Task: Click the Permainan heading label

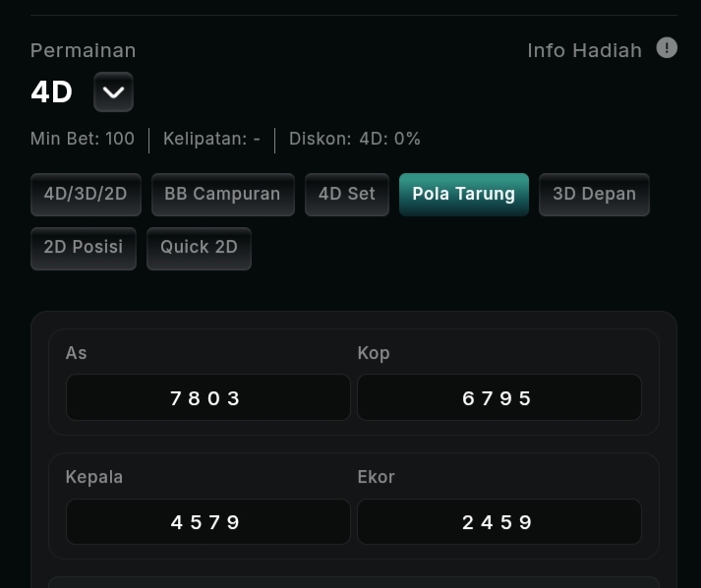Action: tap(84, 50)
